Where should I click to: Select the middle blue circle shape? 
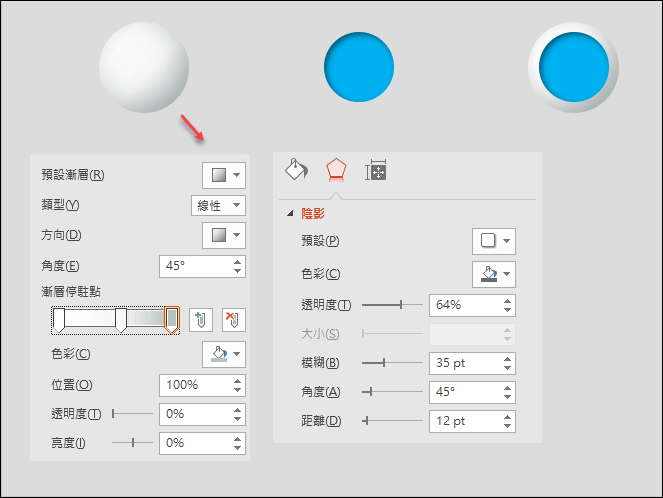(x=359, y=67)
